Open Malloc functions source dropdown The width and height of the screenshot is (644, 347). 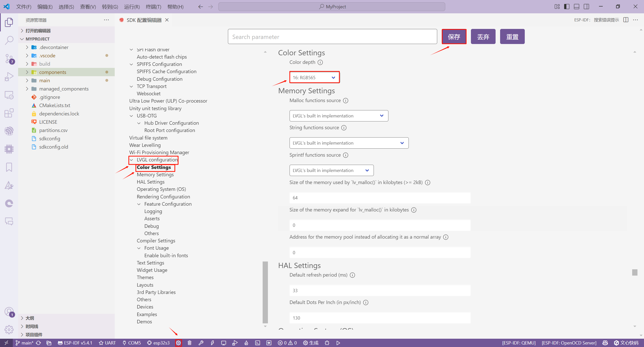coord(338,116)
